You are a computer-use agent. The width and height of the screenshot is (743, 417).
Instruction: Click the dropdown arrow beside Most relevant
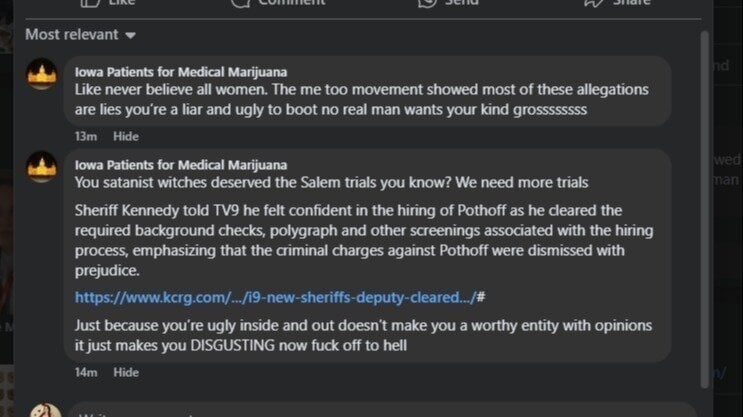[x=131, y=36]
